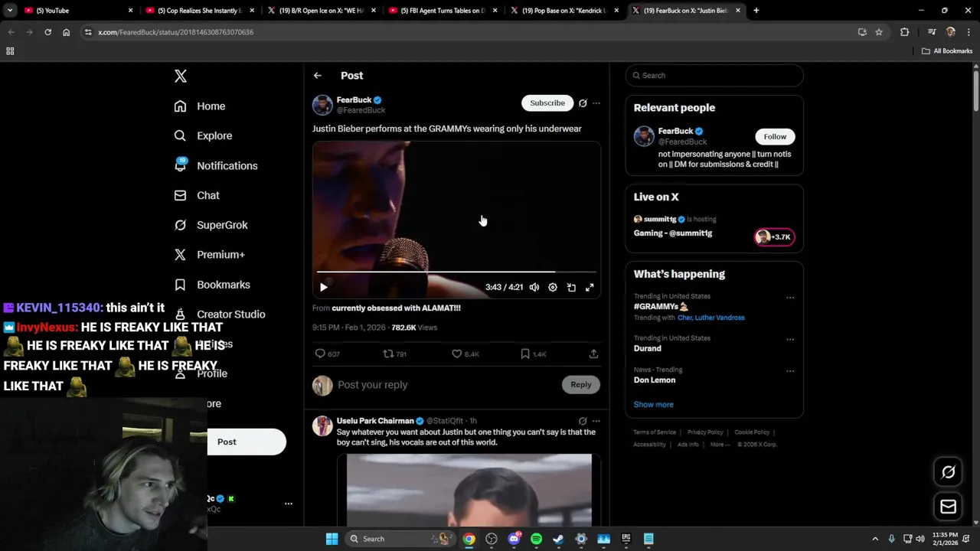Click the Grok icon next to Subscribe
980x551 pixels.
(583, 103)
